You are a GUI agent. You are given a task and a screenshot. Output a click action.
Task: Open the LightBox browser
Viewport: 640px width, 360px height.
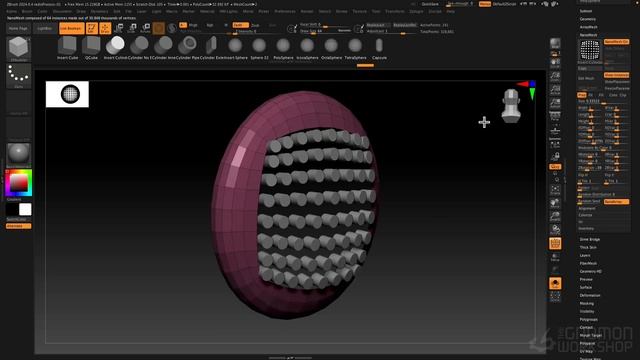(x=44, y=28)
